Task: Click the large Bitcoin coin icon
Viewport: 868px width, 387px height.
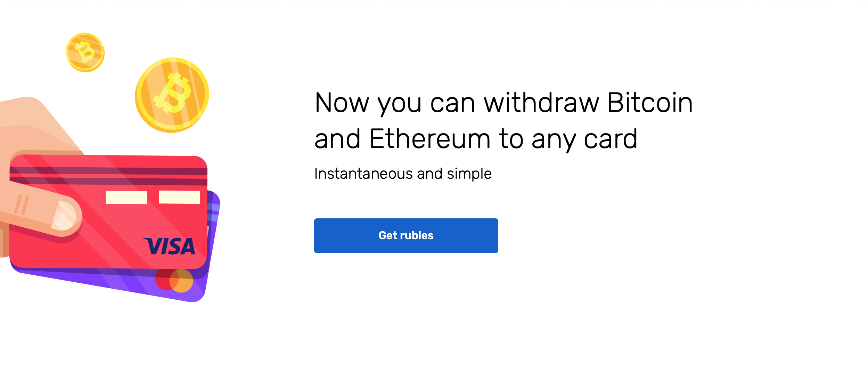Action: click(x=172, y=95)
